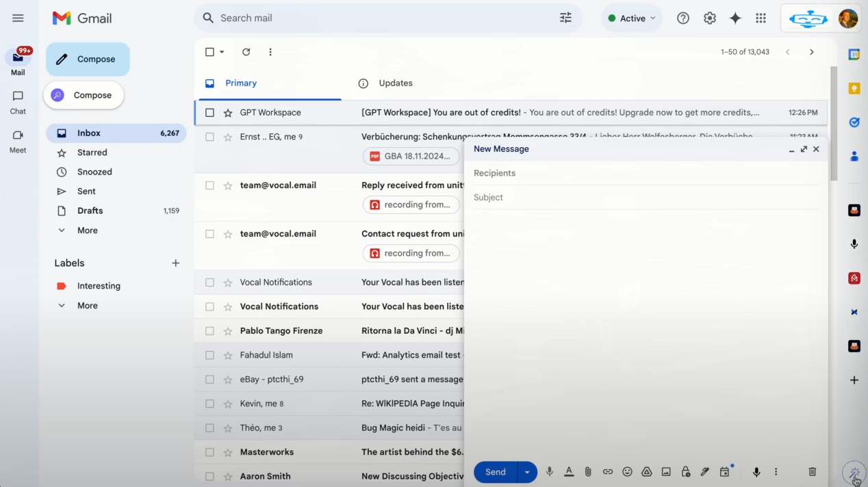Select the Masterworks email checkbox
This screenshot has height=487, width=868.
pyautogui.click(x=210, y=452)
